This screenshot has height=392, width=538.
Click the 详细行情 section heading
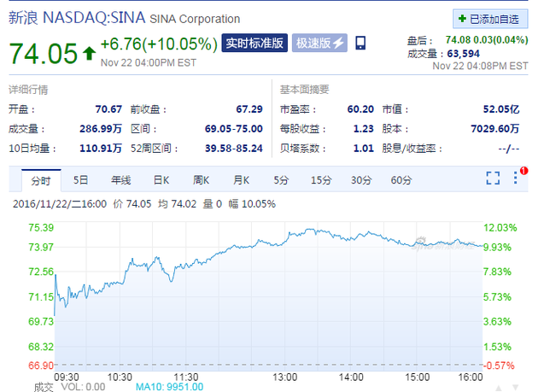(28, 90)
